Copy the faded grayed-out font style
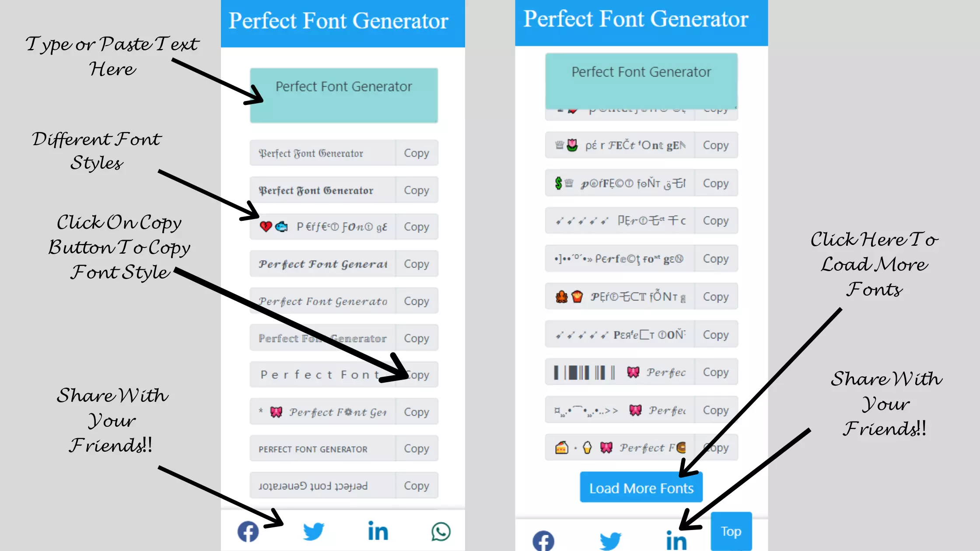This screenshot has height=551, width=980. point(416,338)
